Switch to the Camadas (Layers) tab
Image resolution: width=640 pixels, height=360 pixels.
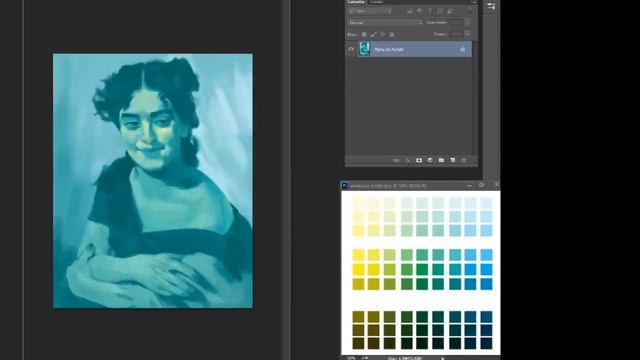356,2
